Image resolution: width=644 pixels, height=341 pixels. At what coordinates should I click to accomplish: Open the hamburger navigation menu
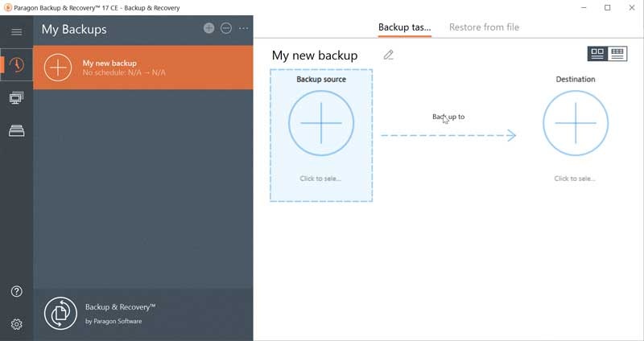tap(16, 32)
